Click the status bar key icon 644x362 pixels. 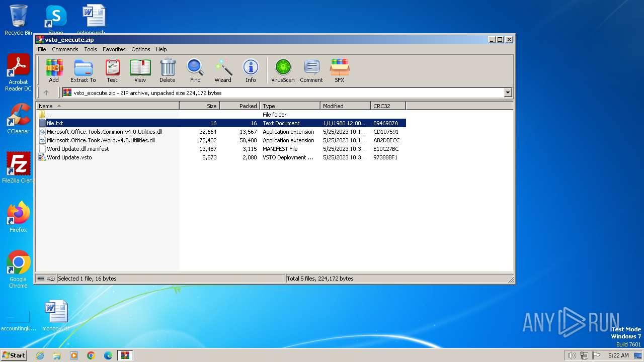pos(51,279)
